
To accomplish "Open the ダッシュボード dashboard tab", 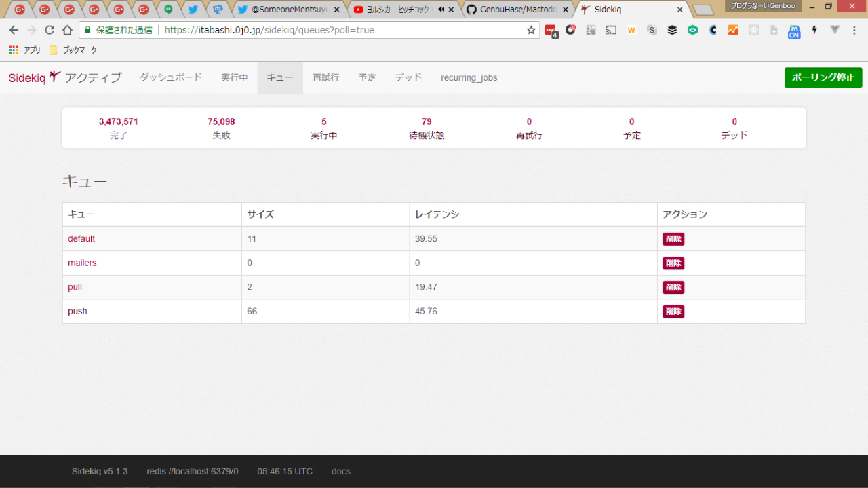I will [x=171, y=77].
